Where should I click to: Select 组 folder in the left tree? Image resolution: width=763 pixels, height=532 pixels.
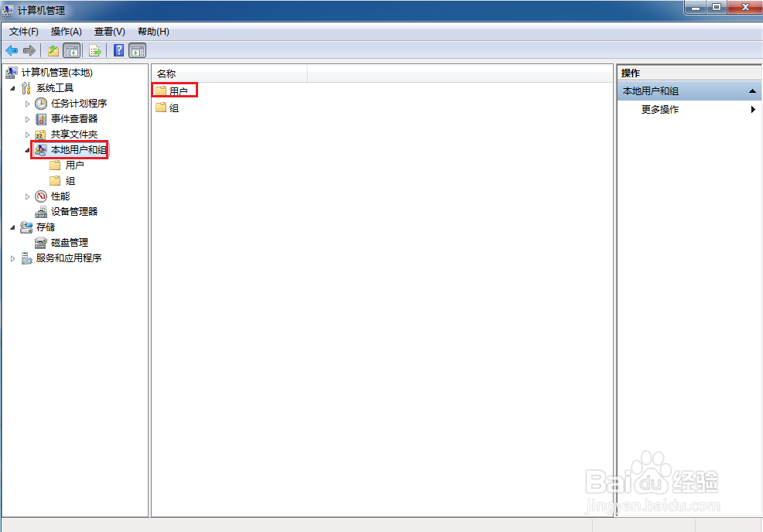(70, 181)
